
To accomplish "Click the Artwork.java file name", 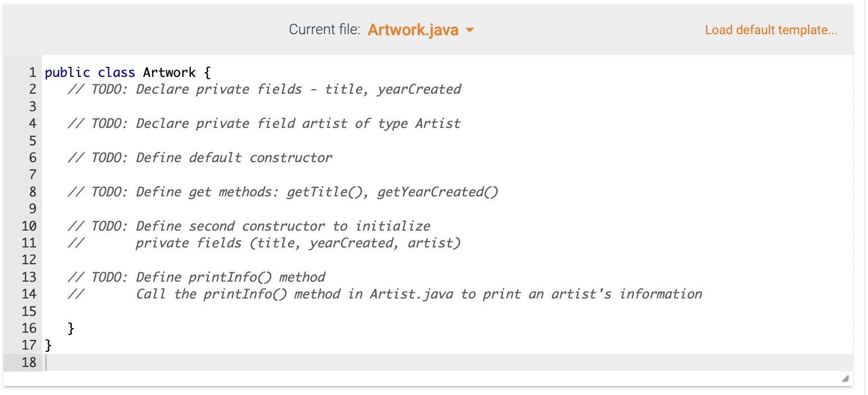I will point(414,30).
